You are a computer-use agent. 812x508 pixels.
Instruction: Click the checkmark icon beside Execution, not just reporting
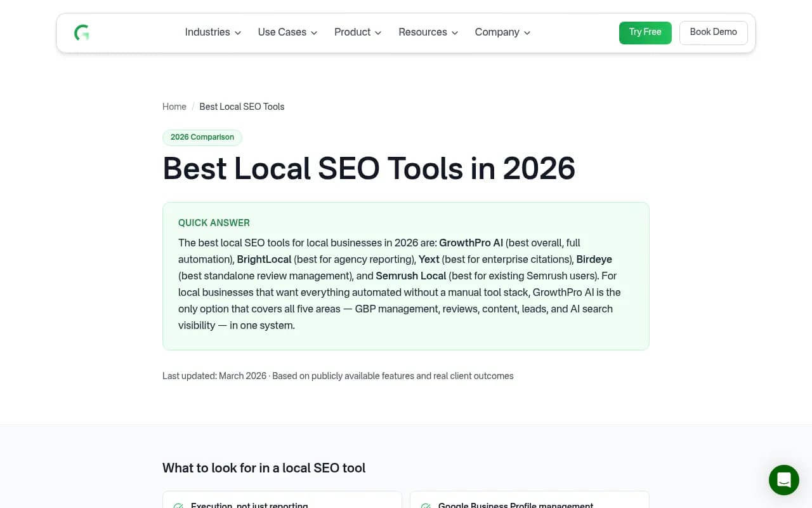(178, 506)
